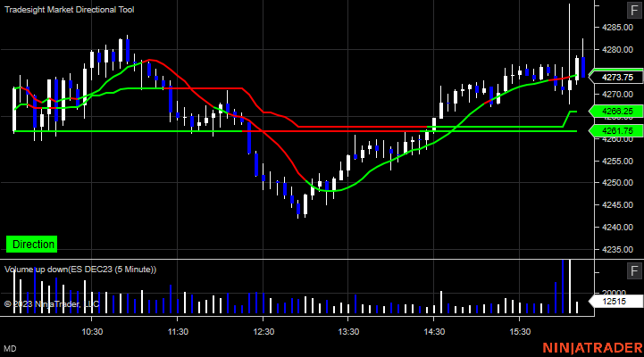Click the Tradesight Market Directional Tool title

click(70, 10)
